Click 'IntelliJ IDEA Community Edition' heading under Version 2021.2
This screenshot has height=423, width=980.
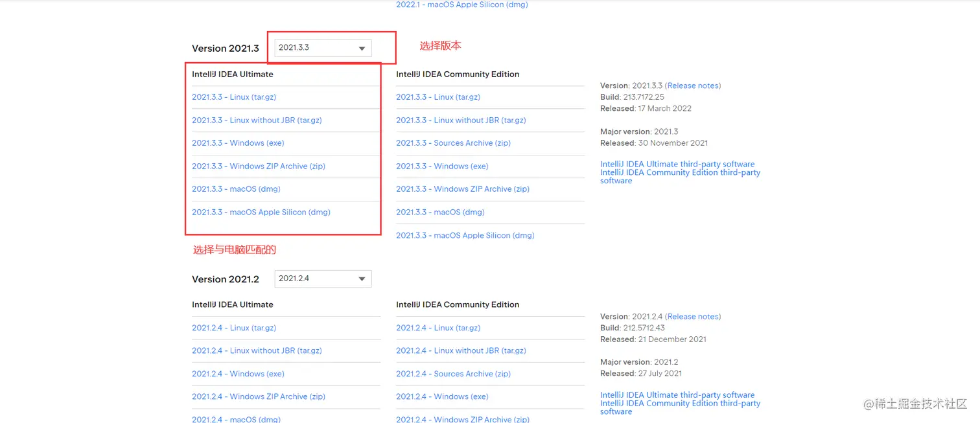[x=458, y=304]
